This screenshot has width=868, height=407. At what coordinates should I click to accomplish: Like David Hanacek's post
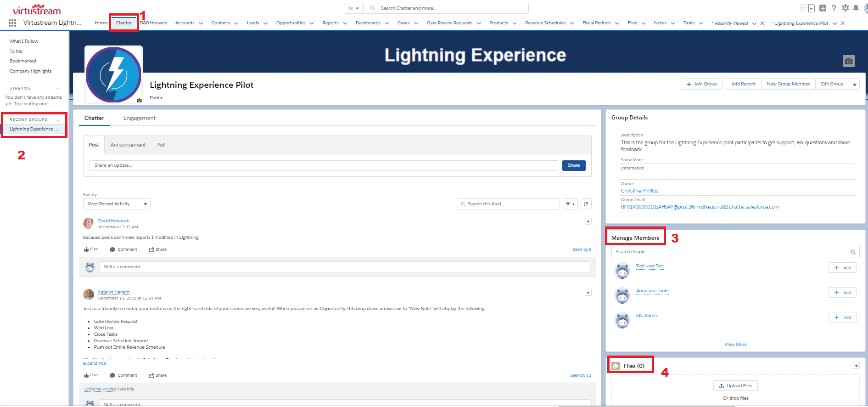90,249
